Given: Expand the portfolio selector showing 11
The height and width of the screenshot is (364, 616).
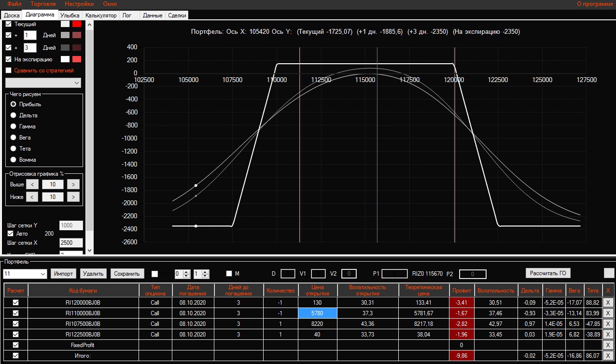Looking at the screenshot, I should point(42,274).
